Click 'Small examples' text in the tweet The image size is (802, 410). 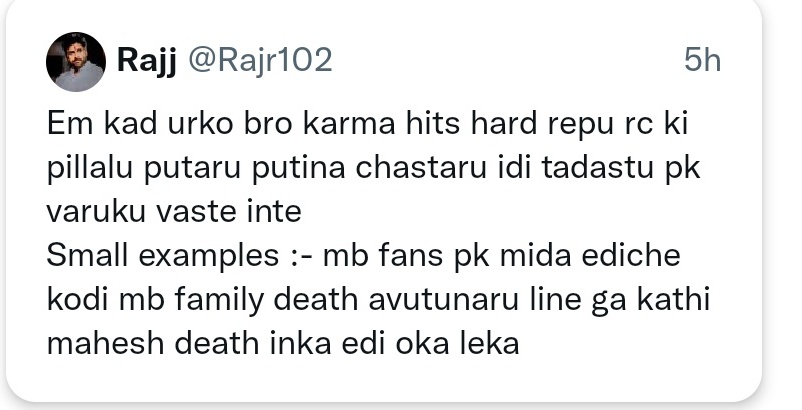click(x=164, y=257)
